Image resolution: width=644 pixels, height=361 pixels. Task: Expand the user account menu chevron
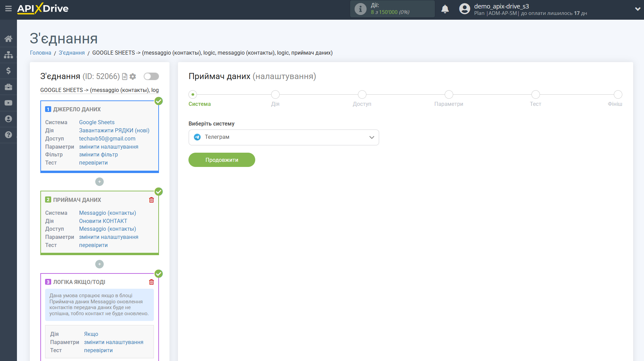click(637, 9)
